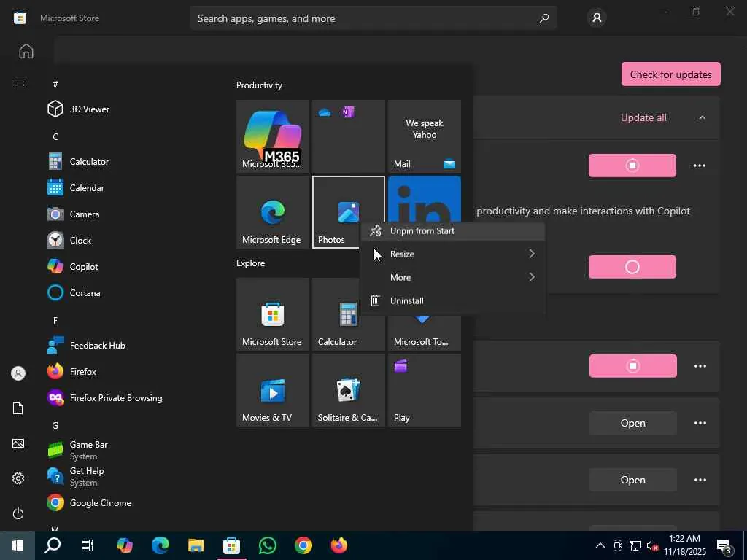Screen dimensions: 747x560
Task: Open the Resize submenu
Action: [x=452, y=254]
